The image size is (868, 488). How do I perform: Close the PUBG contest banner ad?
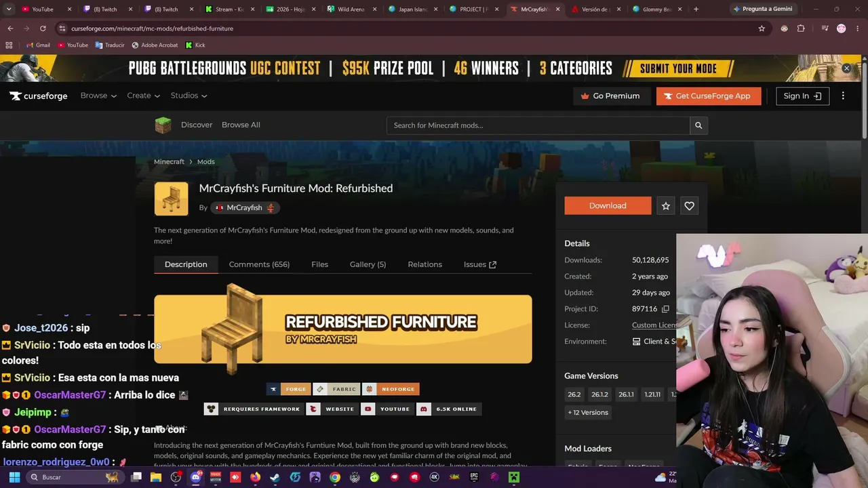click(846, 68)
